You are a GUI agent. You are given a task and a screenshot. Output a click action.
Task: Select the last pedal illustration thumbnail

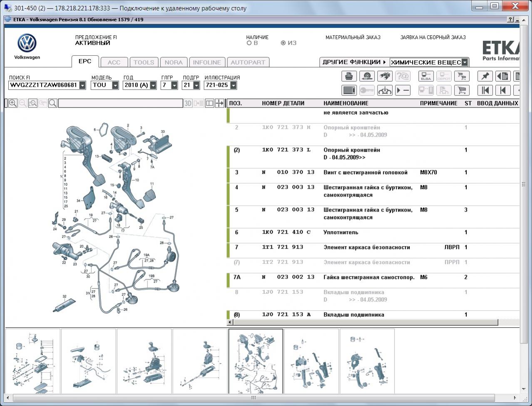[x=367, y=361]
